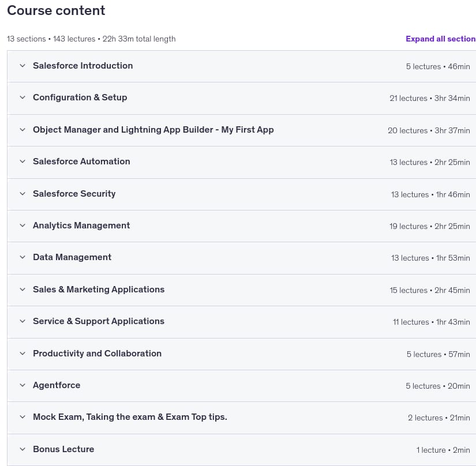
Task: Click the Course content heading
Action: pos(56,10)
